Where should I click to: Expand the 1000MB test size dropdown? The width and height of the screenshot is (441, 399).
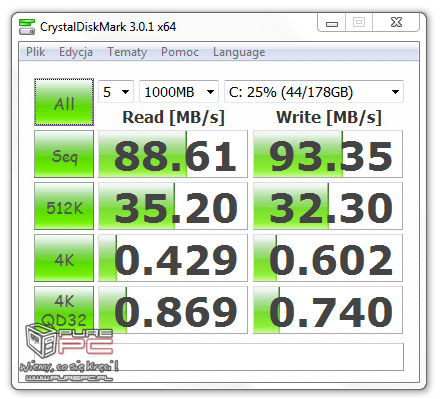[x=179, y=92]
